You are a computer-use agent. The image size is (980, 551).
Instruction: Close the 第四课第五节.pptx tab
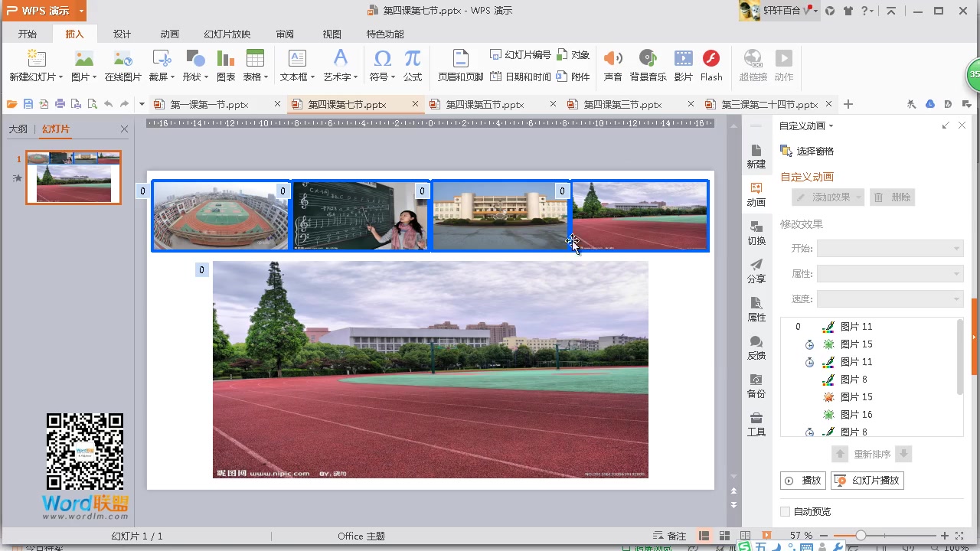pyautogui.click(x=553, y=104)
